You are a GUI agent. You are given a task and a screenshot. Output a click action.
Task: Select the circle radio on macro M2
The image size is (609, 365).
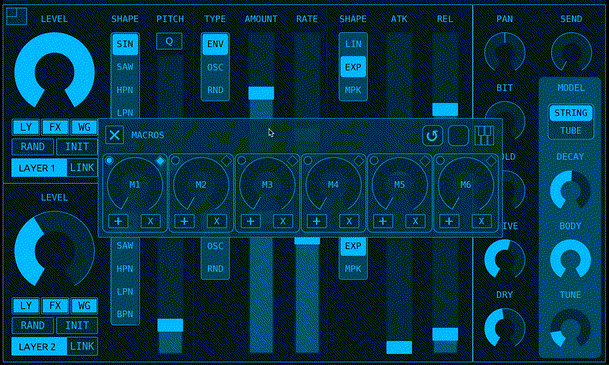(176, 160)
